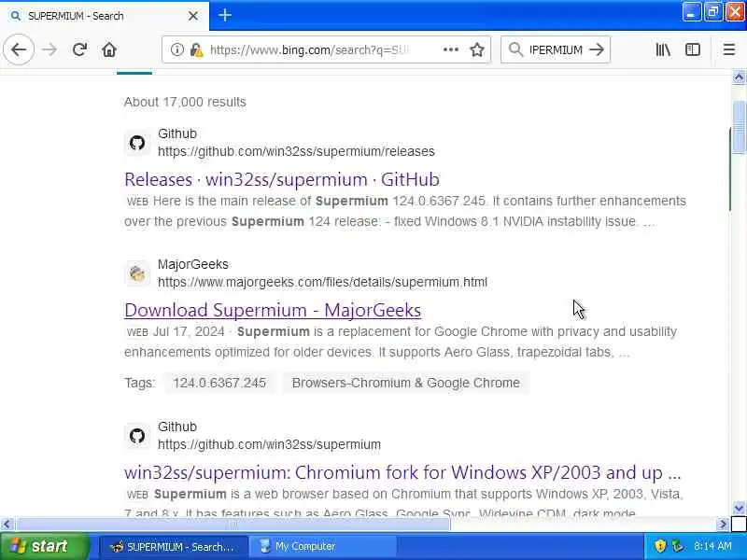This screenshot has width=747, height=560.
Task: Click the github.com/win32ss/supermium/releases URL text
Action: (296, 151)
